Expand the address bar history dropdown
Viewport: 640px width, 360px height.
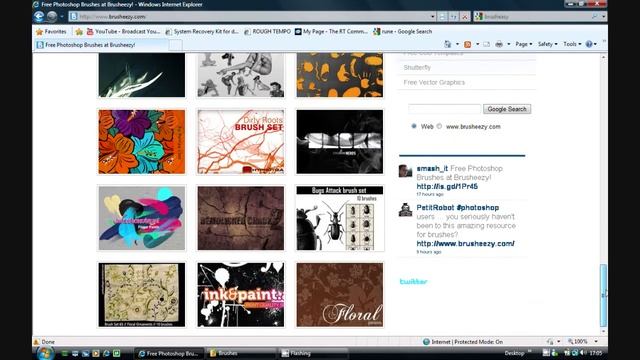pyautogui.click(x=432, y=17)
